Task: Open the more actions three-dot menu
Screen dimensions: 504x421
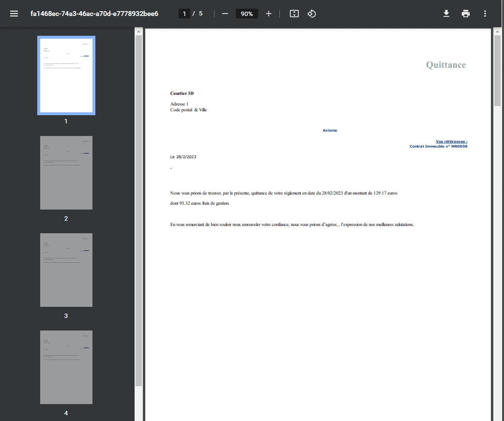Action: pos(485,14)
